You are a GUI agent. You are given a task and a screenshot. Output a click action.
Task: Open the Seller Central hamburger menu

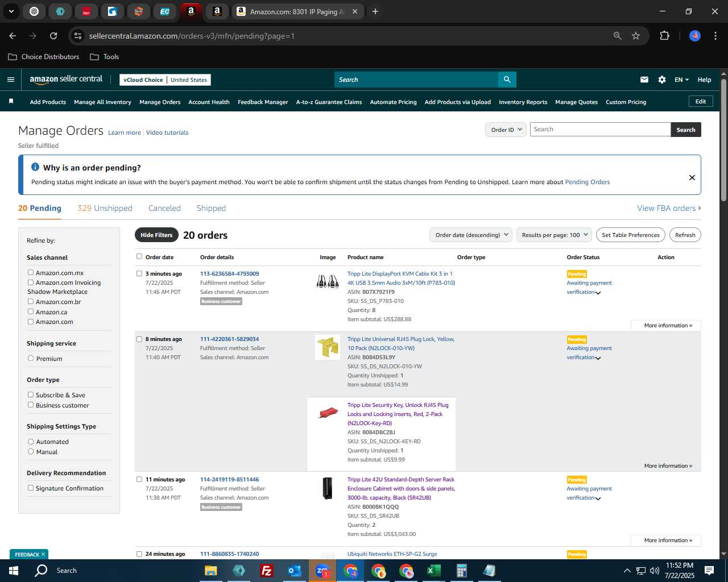pos(10,80)
